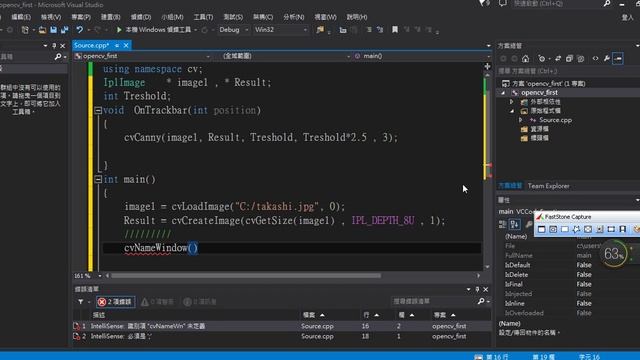Click the search magnifier in the Error List
The width and height of the screenshot is (640, 360).
pyautogui.click(x=481, y=301)
